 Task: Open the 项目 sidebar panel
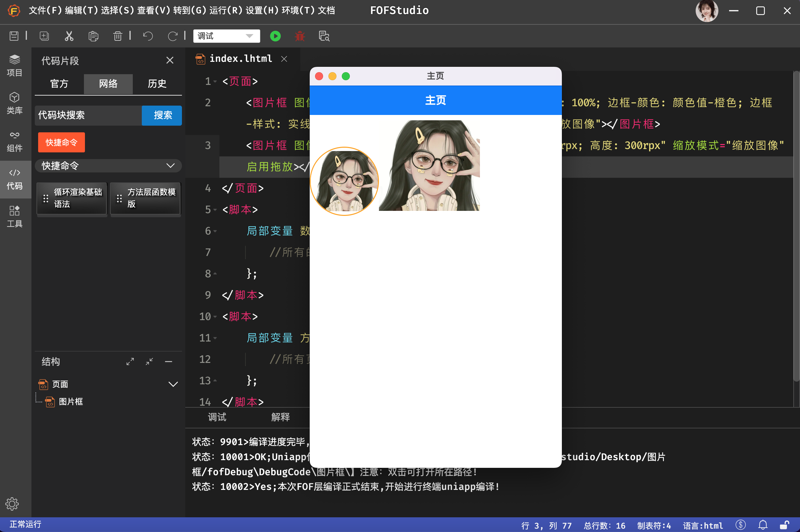click(x=15, y=66)
